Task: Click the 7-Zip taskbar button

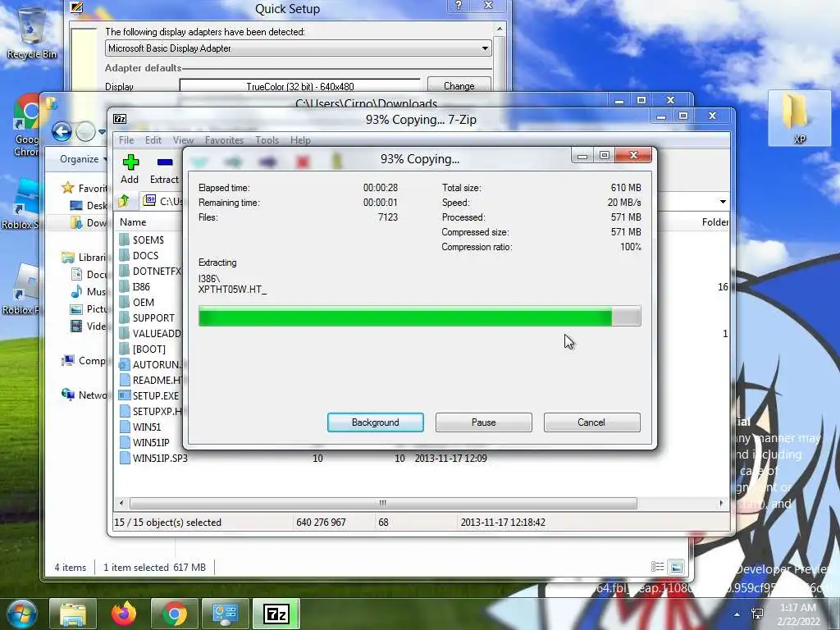Action: (276, 614)
